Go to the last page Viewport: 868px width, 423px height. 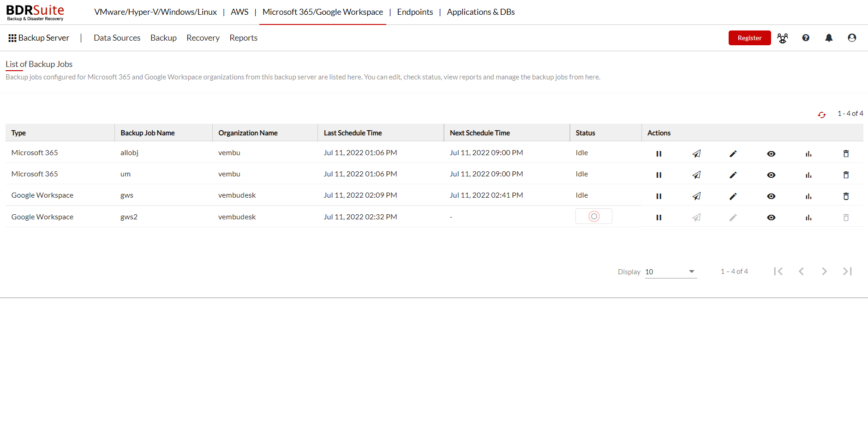tap(848, 272)
